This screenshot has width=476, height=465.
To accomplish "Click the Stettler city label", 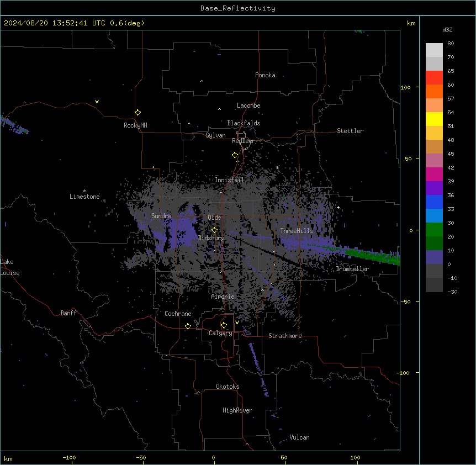I will pyautogui.click(x=350, y=131).
